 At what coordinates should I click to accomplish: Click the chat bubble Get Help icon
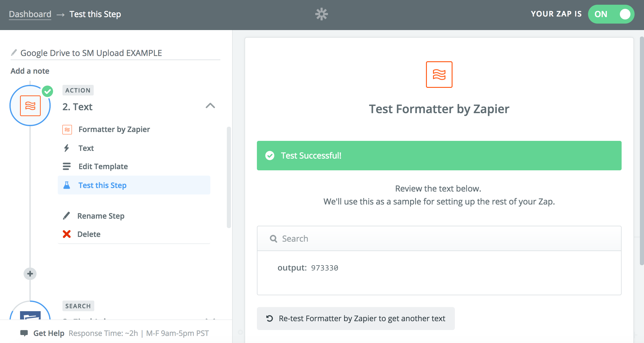(24, 333)
